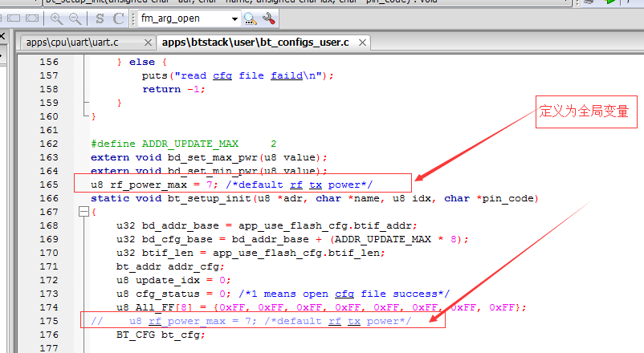Image resolution: width=644 pixels, height=353 pixels.
Task: Click the Zoom out magnifier icon
Action: 75,18
